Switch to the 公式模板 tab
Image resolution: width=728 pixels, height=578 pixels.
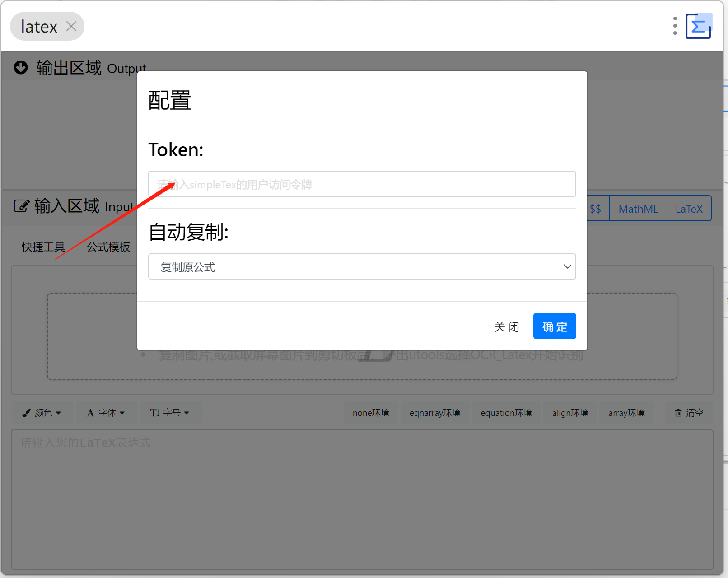click(108, 247)
